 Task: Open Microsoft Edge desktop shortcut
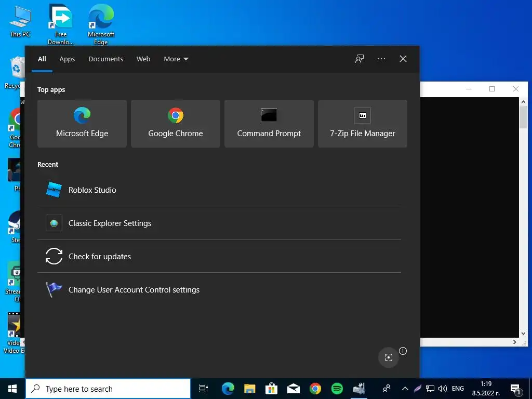click(x=101, y=24)
